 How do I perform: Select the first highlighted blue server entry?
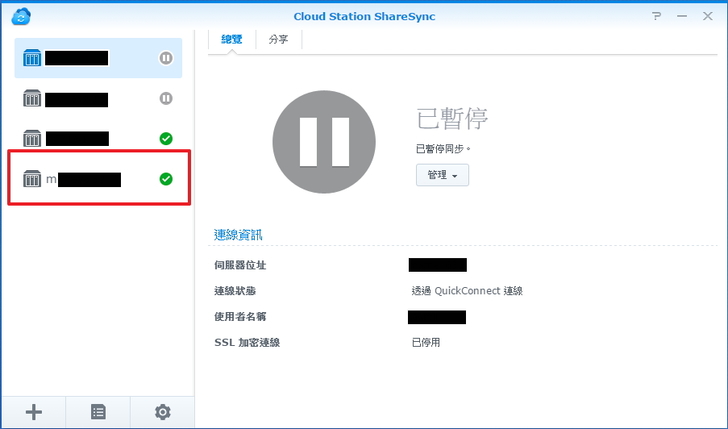point(98,58)
